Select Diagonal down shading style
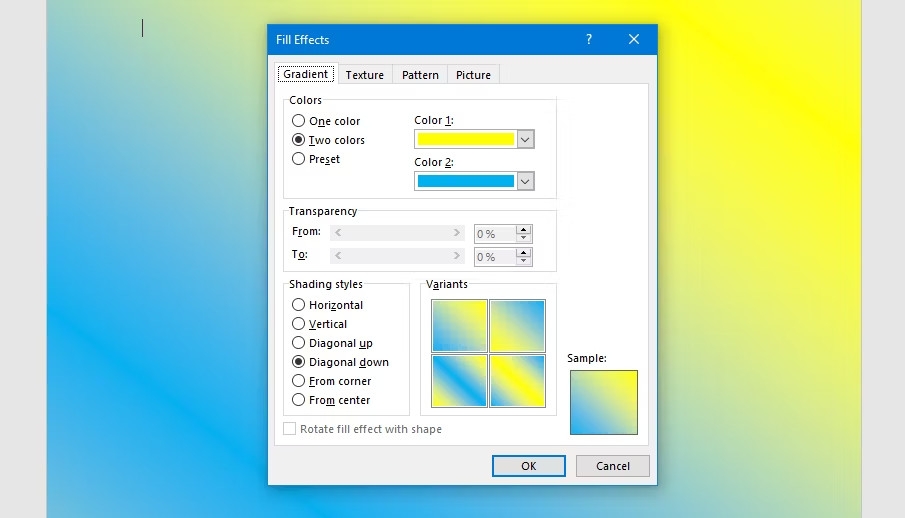Image resolution: width=905 pixels, height=518 pixels. pos(341,362)
